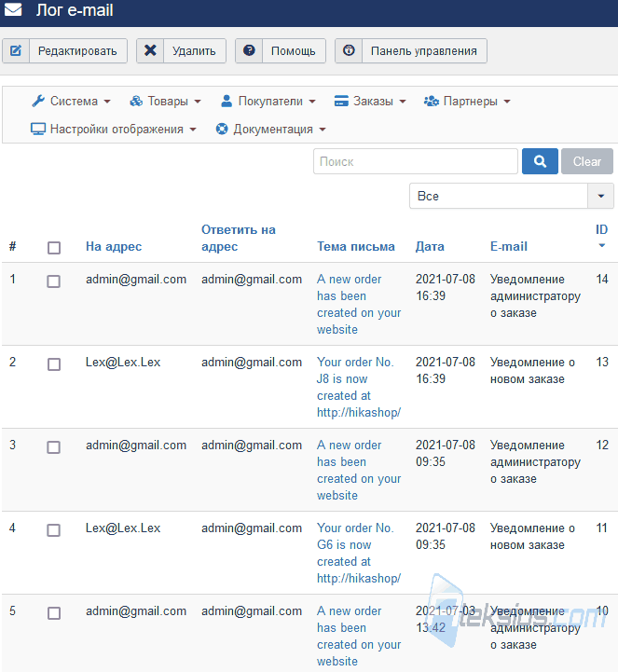The height and width of the screenshot is (672, 618).
Task: Sort by 'Ответить на адрес' column
Action: coord(239,238)
